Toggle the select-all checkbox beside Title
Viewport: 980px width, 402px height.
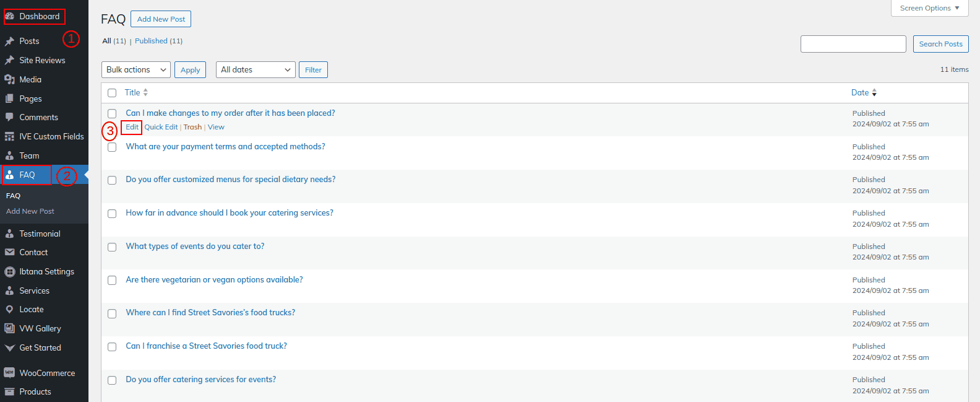112,93
